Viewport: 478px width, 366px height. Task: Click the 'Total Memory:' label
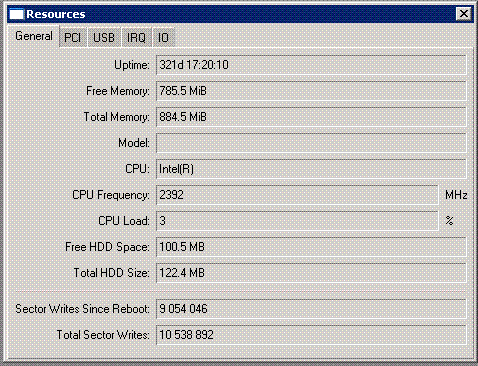point(116,117)
